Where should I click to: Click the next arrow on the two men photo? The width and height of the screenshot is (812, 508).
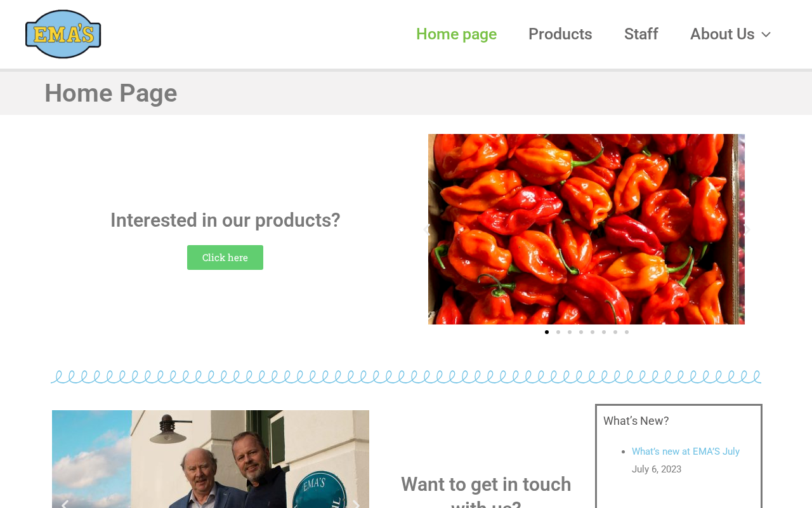point(357,504)
